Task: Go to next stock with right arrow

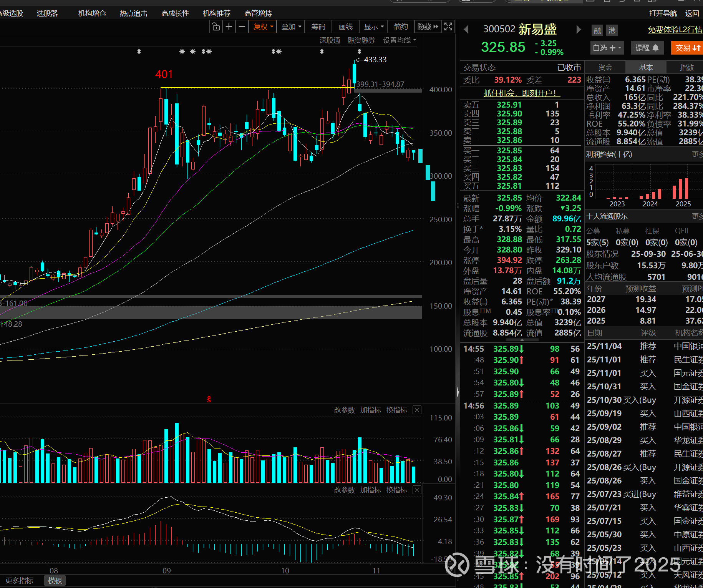Action: [x=579, y=30]
